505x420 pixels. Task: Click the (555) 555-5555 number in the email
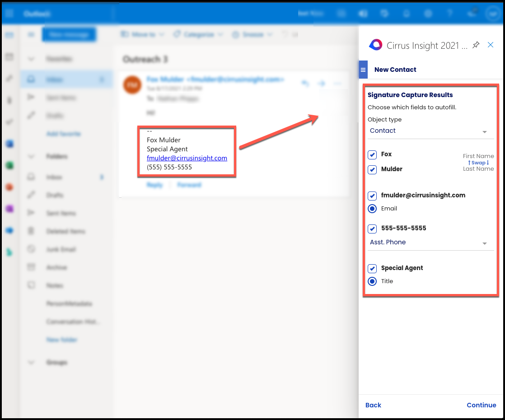(169, 167)
